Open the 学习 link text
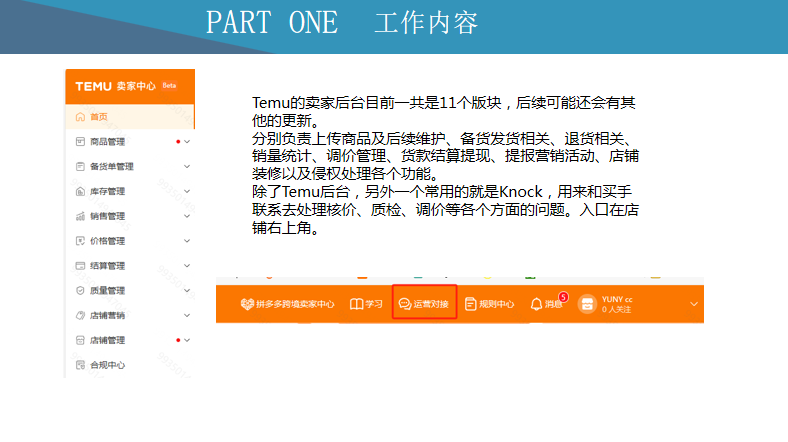 374,304
